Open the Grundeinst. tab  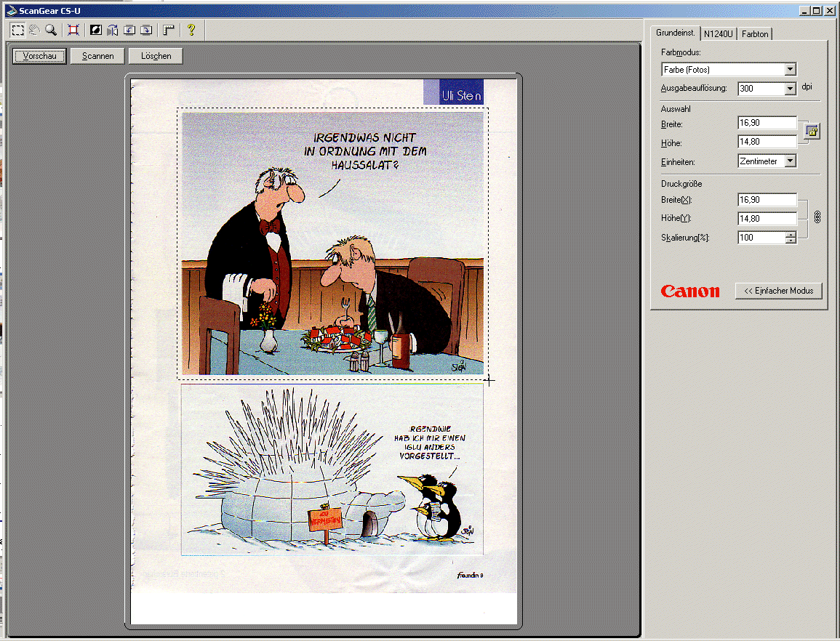(x=675, y=33)
